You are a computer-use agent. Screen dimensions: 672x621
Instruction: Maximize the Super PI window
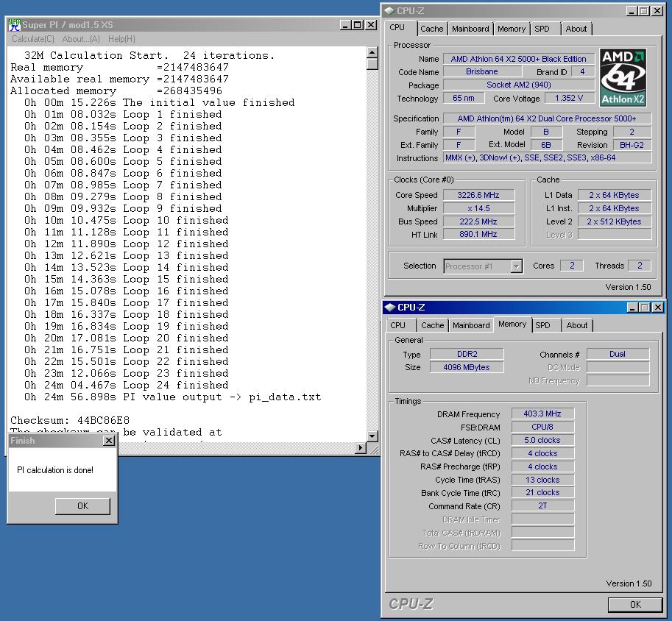point(358,25)
